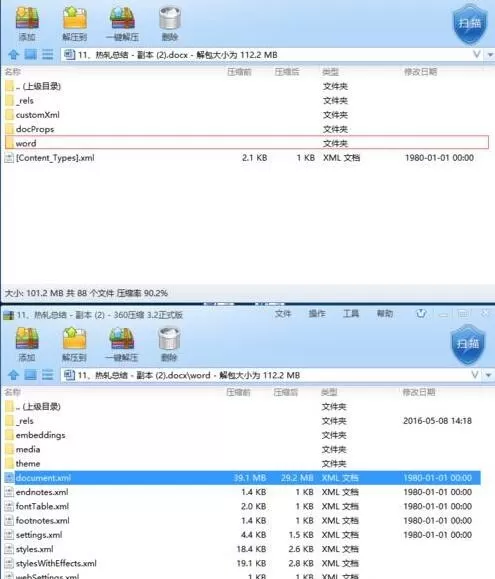The width and height of the screenshot is (495, 579).
Task: Open the 文件 menu in lower window
Action: pyautogui.click(x=283, y=314)
